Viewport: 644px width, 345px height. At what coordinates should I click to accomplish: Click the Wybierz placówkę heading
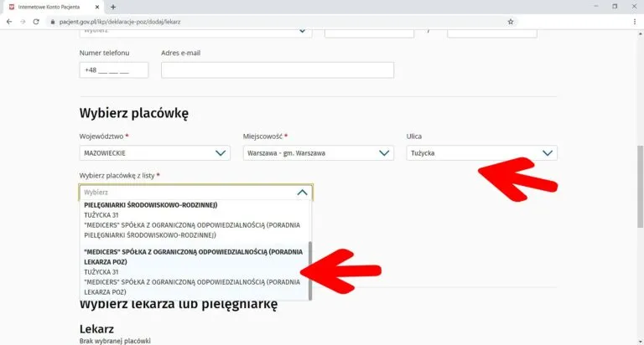(134, 113)
